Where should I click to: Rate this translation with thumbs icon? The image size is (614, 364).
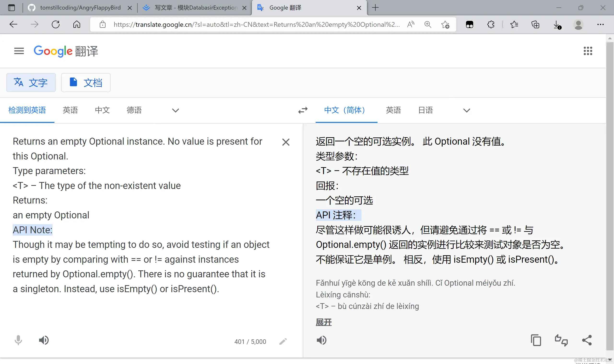pyautogui.click(x=561, y=340)
